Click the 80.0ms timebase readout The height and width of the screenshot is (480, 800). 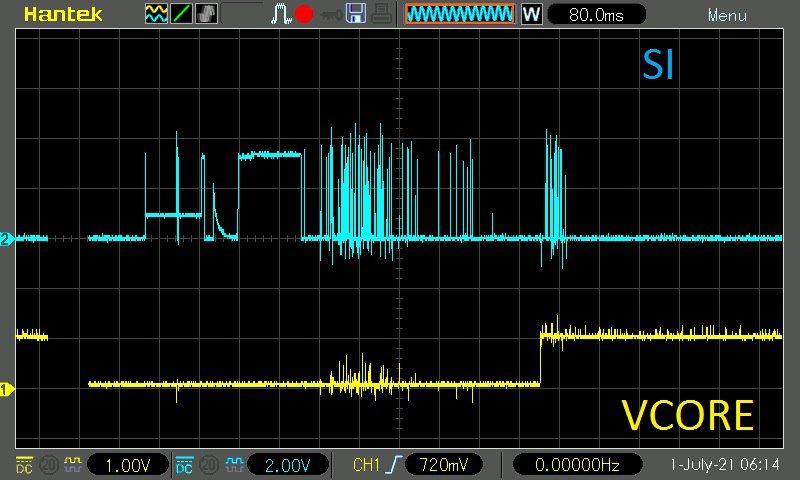[596, 14]
